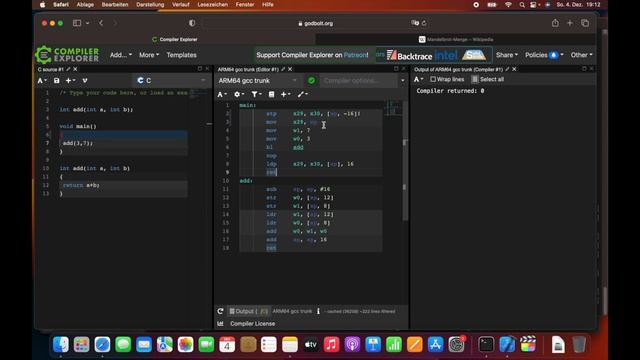Rename C source #1 tab with pencil icon
640x360 pixels.
68,69
